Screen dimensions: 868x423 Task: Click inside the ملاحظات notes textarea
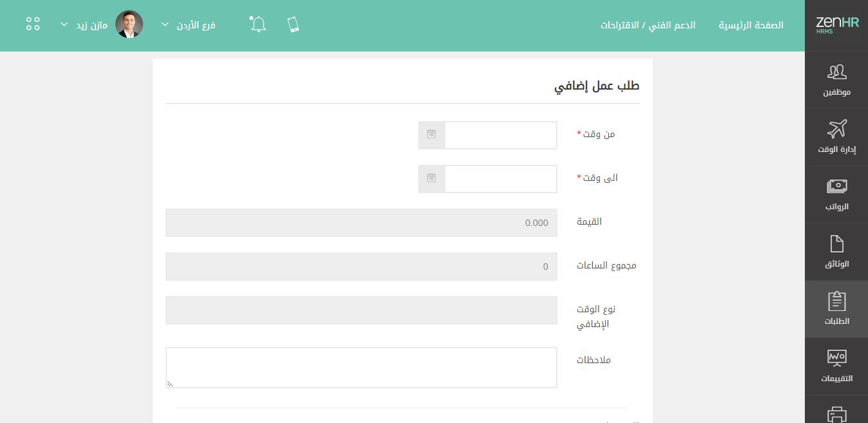click(362, 368)
